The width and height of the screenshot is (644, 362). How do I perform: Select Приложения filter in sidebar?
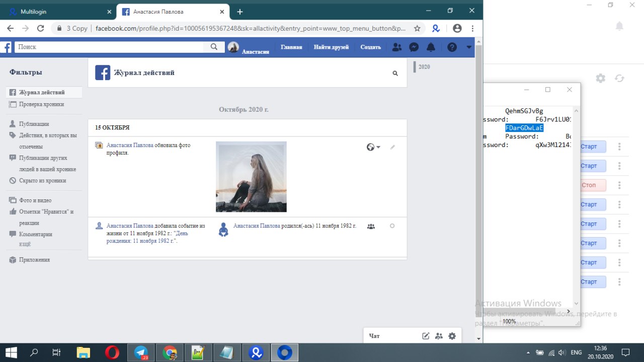pyautogui.click(x=34, y=260)
